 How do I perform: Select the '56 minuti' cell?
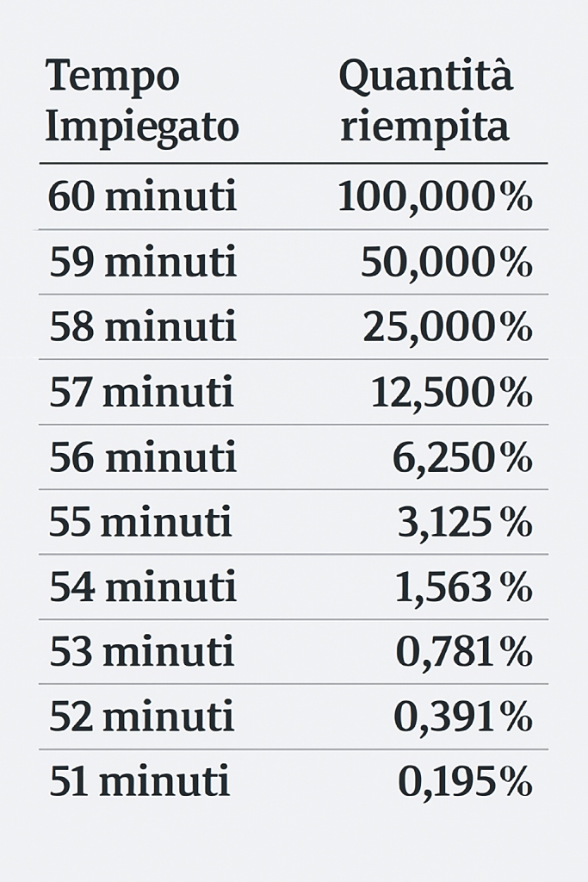tap(143, 457)
